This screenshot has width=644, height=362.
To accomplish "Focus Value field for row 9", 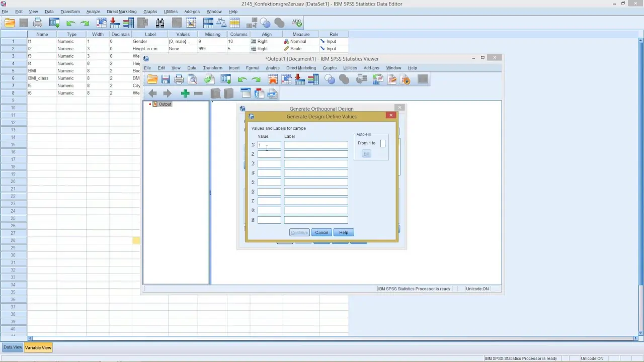I will pyautogui.click(x=269, y=220).
